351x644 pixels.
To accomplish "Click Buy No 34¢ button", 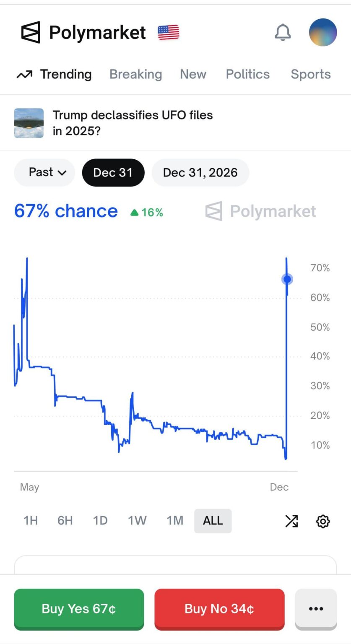I will [219, 609].
